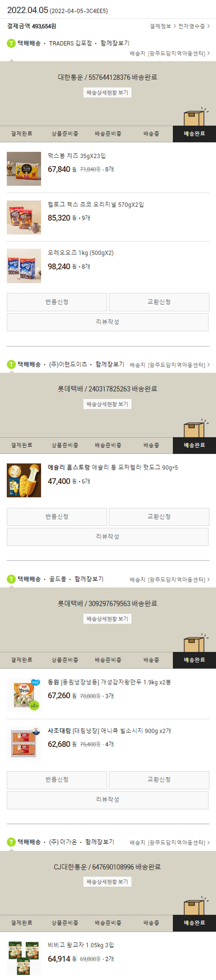Open 맥스봉 치즈 product thumbnail
This screenshot has height=980, width=216.
24,169
